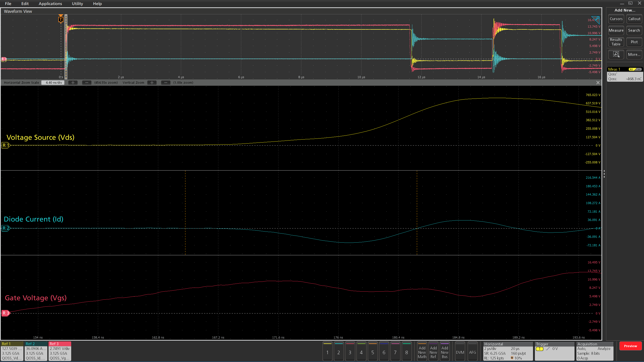
Task: Enable the AFG
Action: 472,351
